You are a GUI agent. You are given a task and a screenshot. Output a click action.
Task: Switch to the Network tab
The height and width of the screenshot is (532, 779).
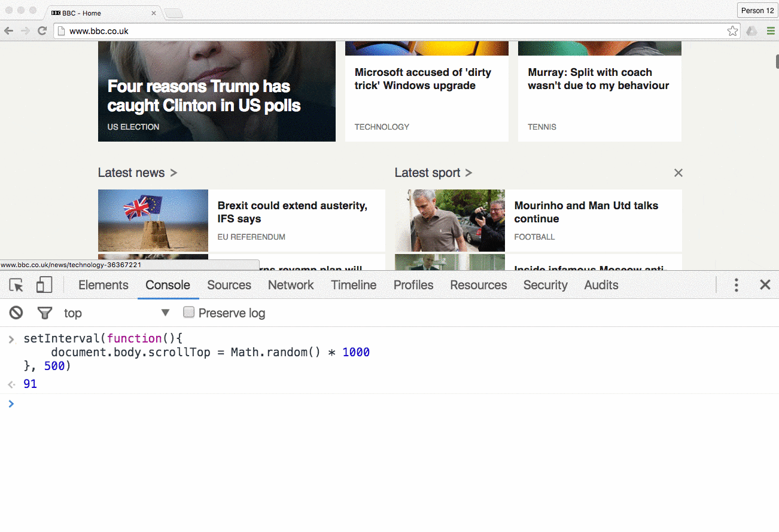point(291,285)
